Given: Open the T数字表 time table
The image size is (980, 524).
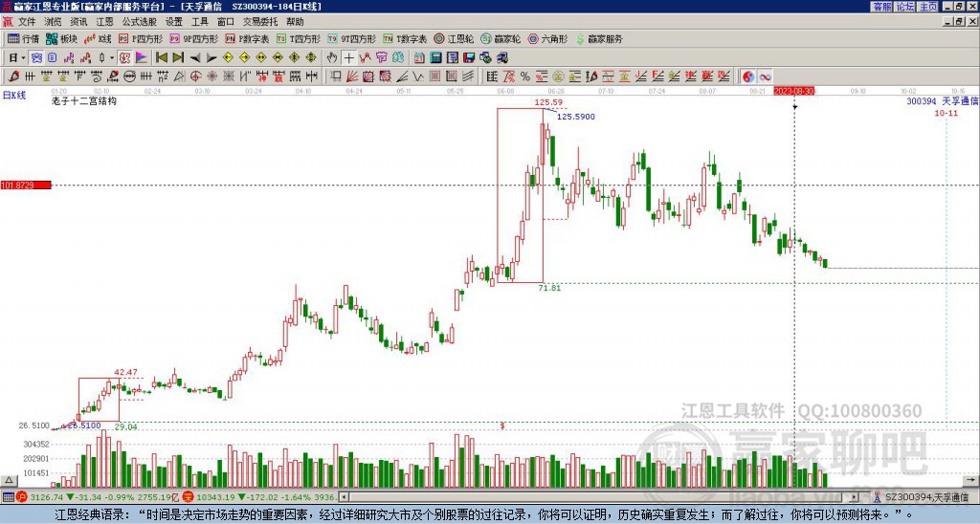Looking at the screenshot, I should (x=405, y=38).
